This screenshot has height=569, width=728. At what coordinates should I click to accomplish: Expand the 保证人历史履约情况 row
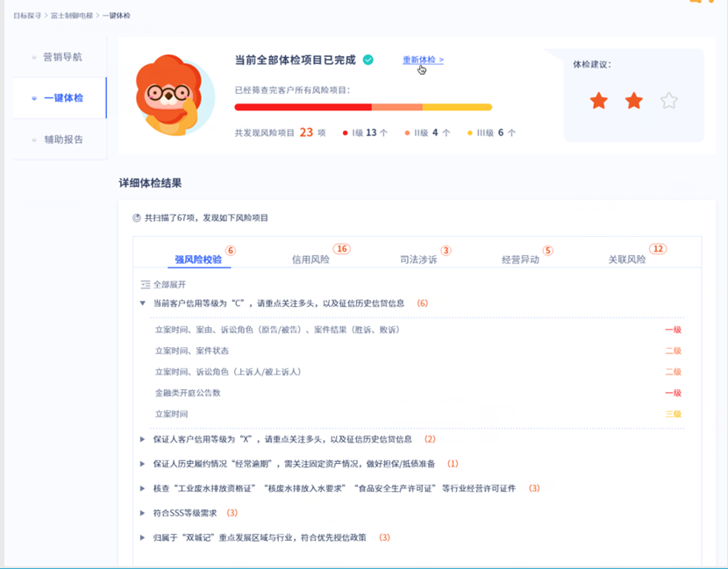(143, 464)
